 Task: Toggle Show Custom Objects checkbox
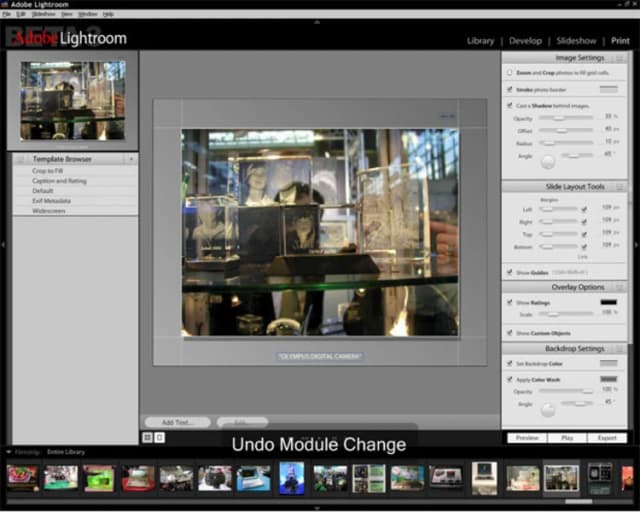coord(510,333)
